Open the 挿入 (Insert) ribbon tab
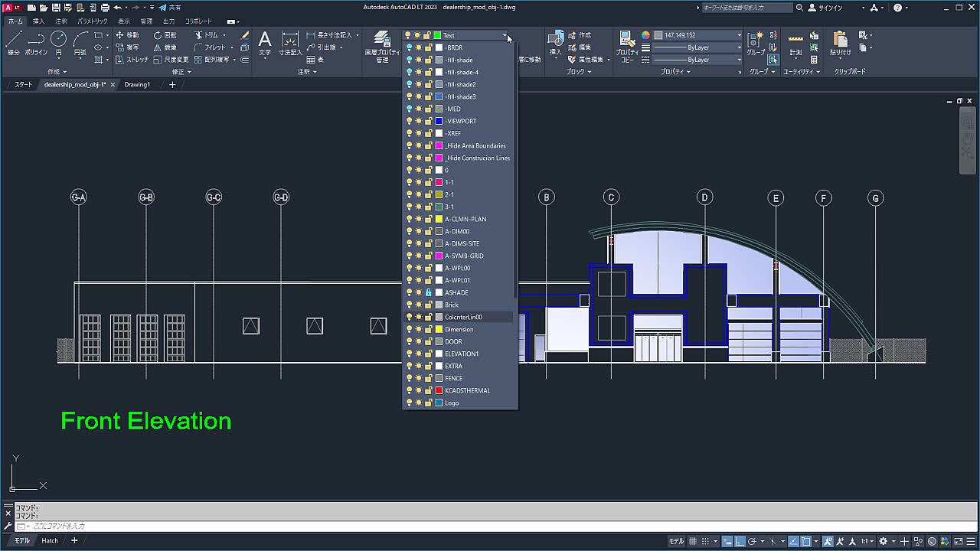 [x=38, y=21]
